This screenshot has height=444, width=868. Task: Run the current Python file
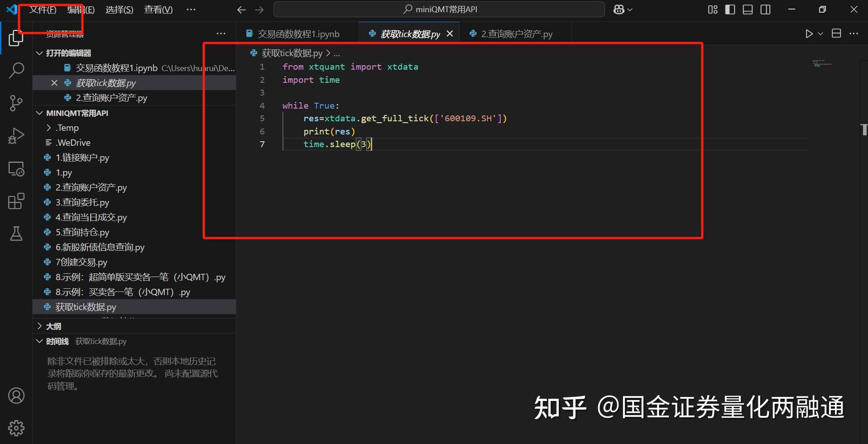(x=809, y=33)
